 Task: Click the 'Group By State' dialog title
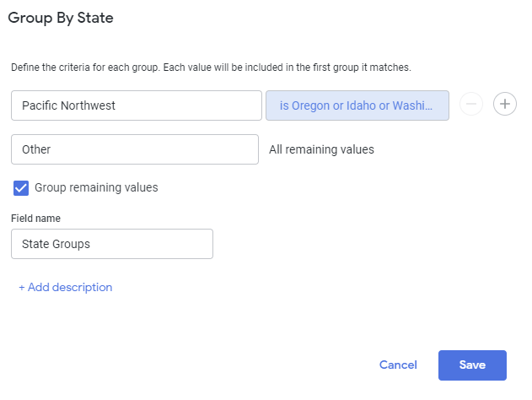pyautogui.click(x=60, y=17)
